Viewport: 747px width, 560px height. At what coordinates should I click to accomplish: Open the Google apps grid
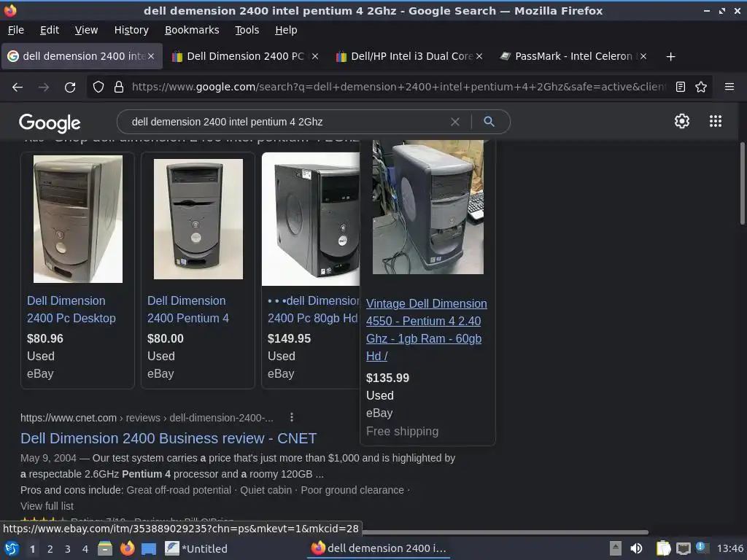click(715, 121)
